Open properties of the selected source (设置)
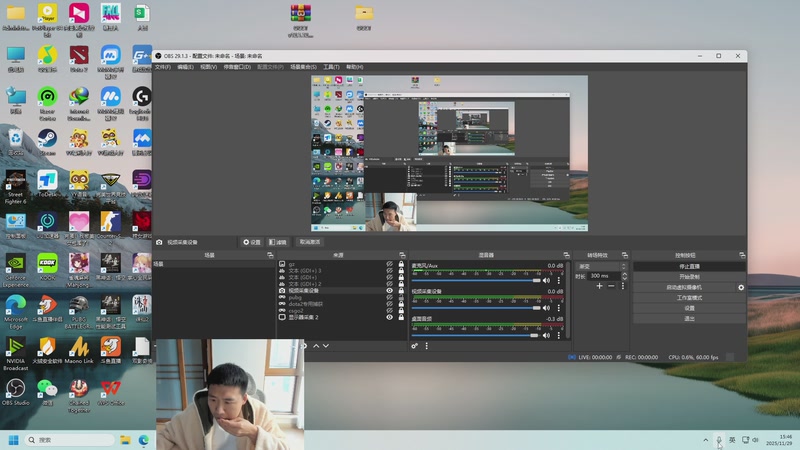Viewport: 800px width, 450px height. pyautogui.click(x=252, y=242)
